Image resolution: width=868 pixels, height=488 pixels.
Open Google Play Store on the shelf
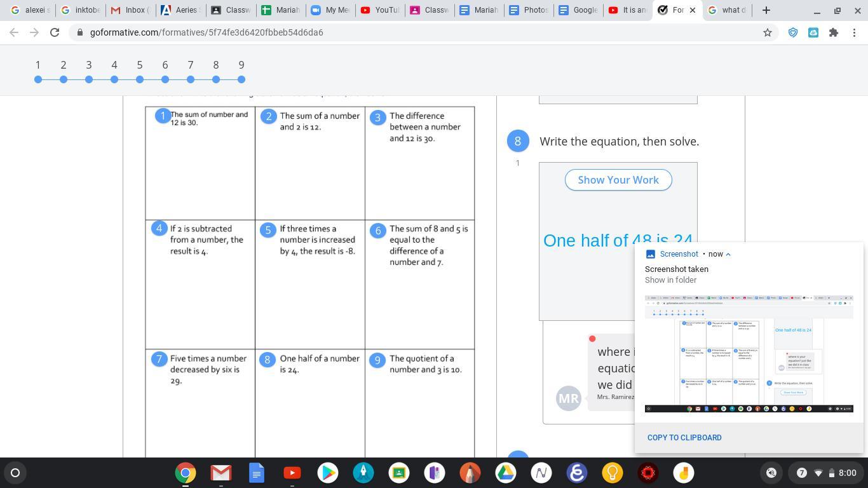pos(328,473)
